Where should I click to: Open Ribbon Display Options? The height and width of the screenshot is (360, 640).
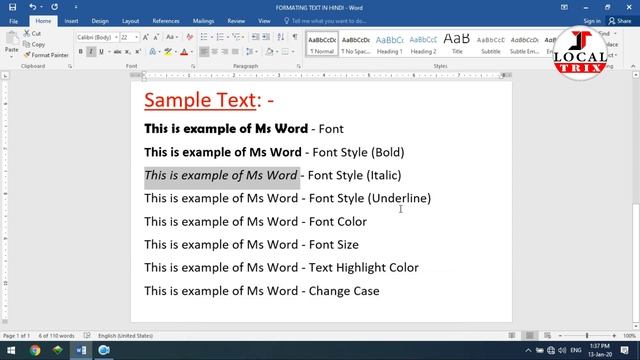564,7
